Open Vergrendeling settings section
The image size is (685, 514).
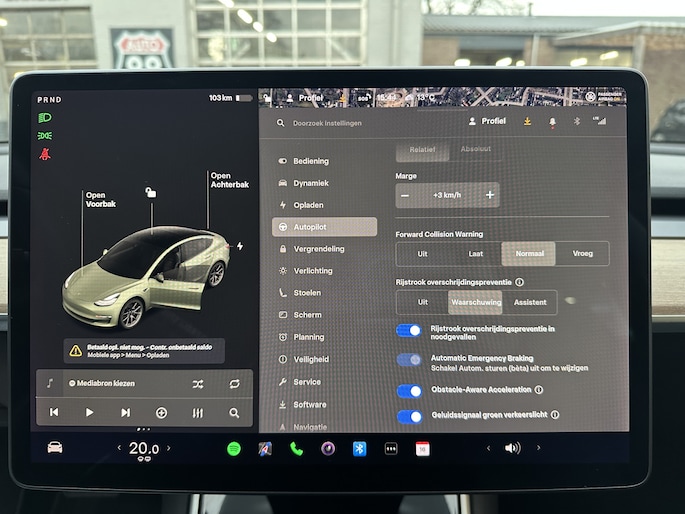(x=318, y=249)
